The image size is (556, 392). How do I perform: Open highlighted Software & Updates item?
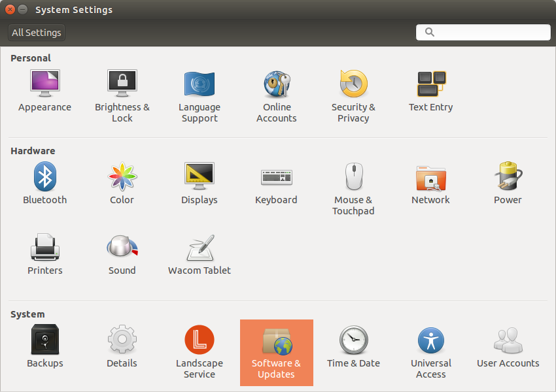[x=277, y=353]
